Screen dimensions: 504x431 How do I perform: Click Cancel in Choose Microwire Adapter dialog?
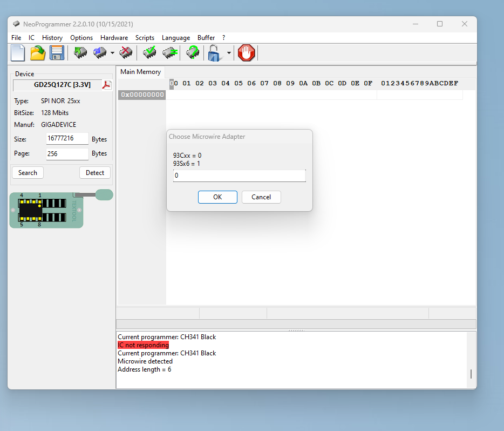pyautogui.click(x=261, y=197)
